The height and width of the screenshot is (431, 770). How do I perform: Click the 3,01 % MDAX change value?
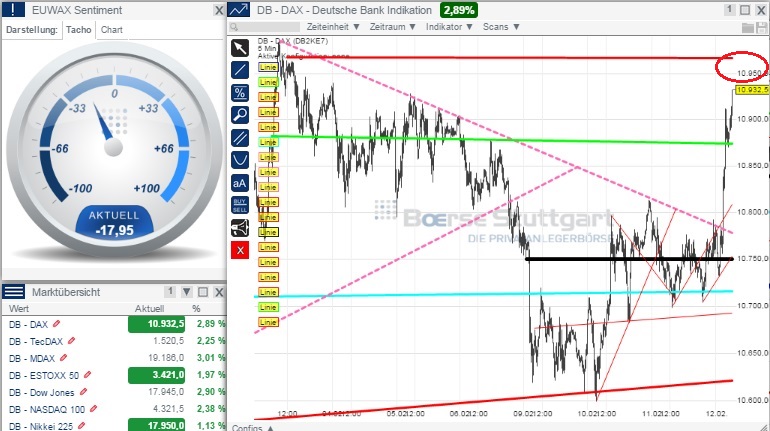211,358
